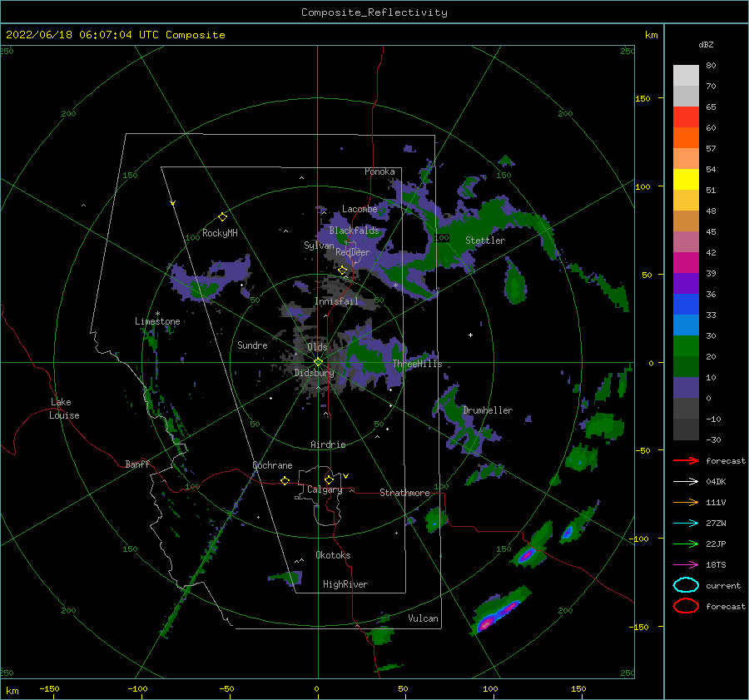Click the Vulcan town label

coord(424,618)
